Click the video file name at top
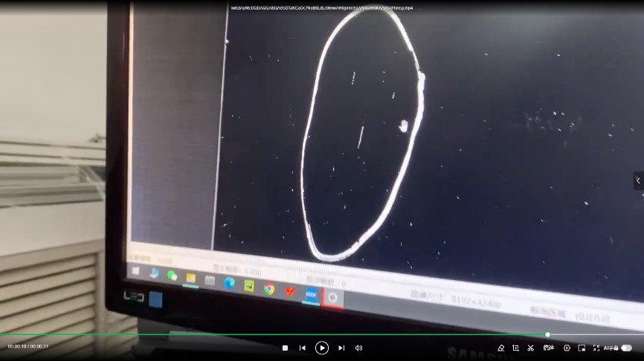 point(321,8)
